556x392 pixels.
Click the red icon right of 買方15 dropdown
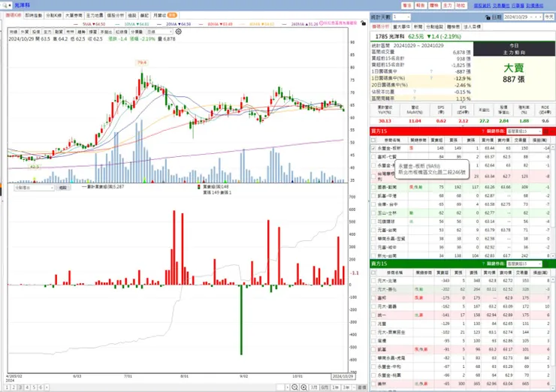(x=546, y=131)
